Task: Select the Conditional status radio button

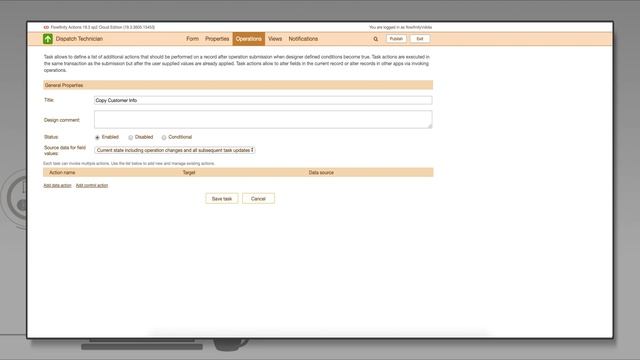Action: coord(164,138)
